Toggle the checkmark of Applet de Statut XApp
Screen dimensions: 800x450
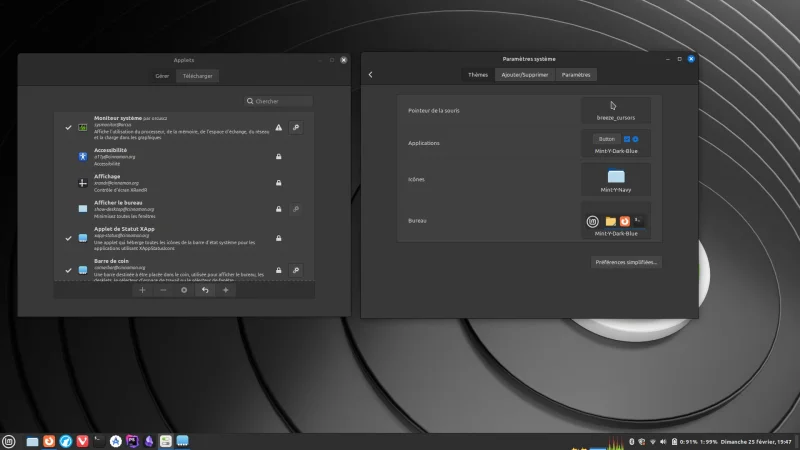click(x=68, y=238)
